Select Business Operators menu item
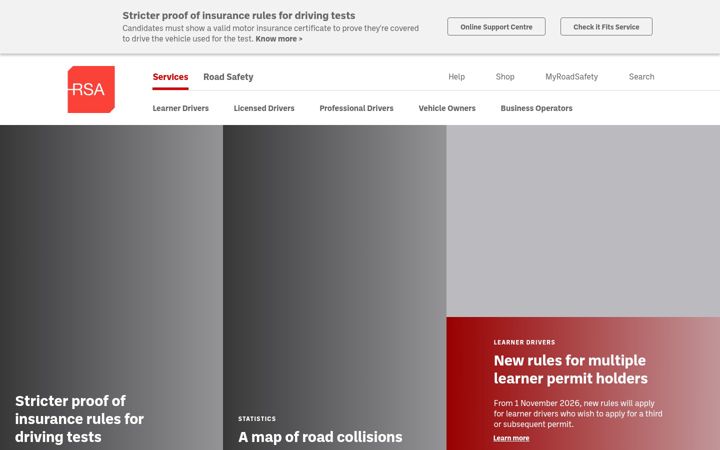 pyautogui.click(x=536, y=108)
